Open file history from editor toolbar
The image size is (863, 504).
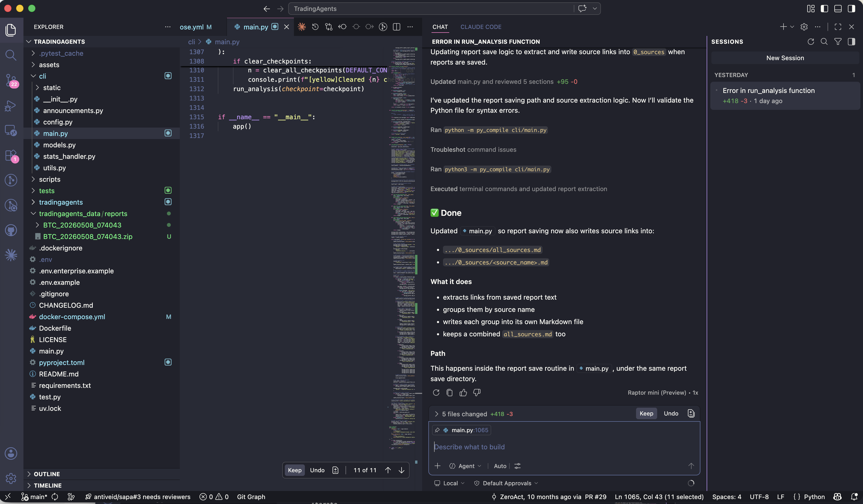(315, 27)
